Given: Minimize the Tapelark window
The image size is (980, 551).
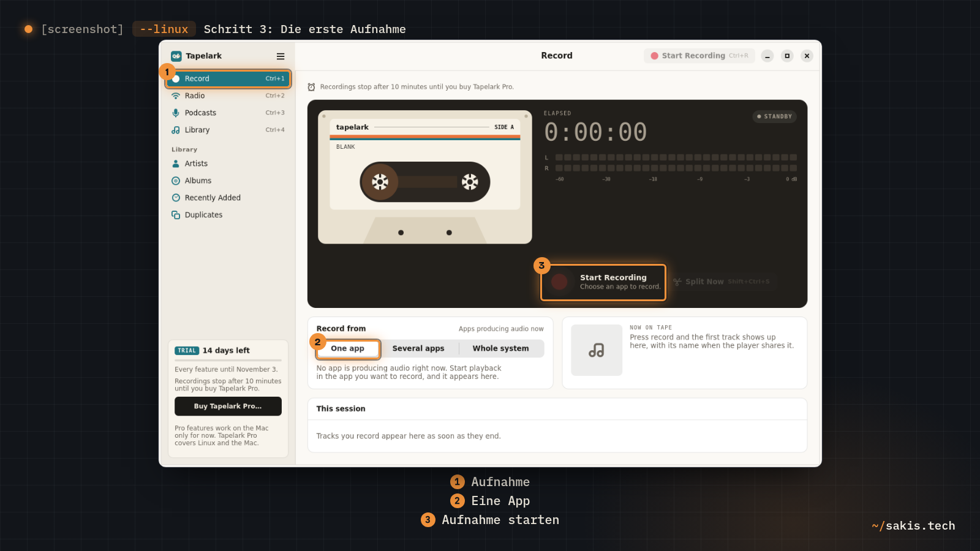Looking at the screenshot, I should (x=767, y=56).
